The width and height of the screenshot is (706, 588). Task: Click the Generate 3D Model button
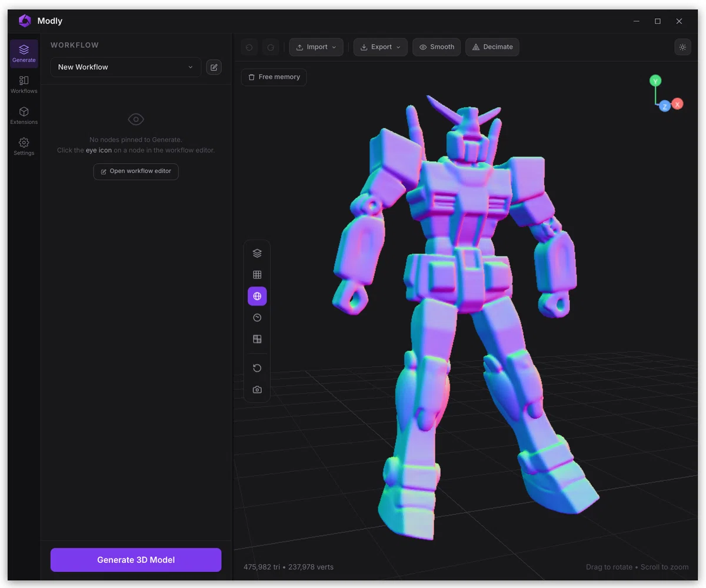click(x=136, y=560)
